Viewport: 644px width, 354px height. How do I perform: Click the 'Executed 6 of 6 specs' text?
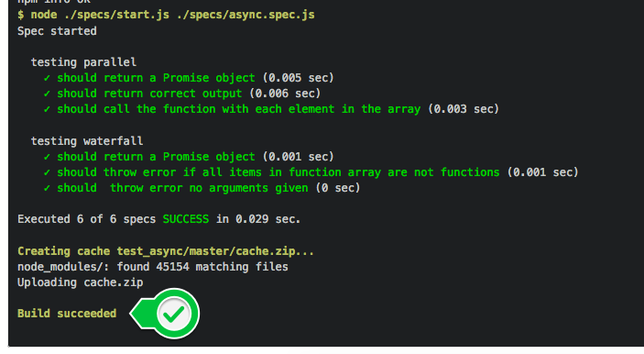(86, 219)
